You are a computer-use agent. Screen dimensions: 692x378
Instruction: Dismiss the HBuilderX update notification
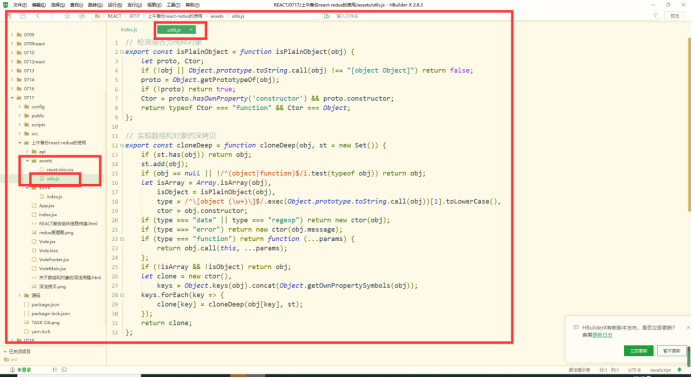point(688,327)
